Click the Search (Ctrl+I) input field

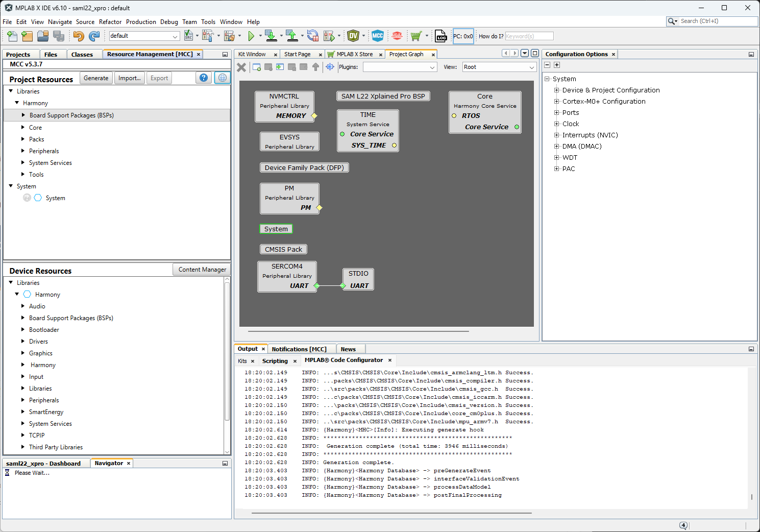[x=717, y=21]
